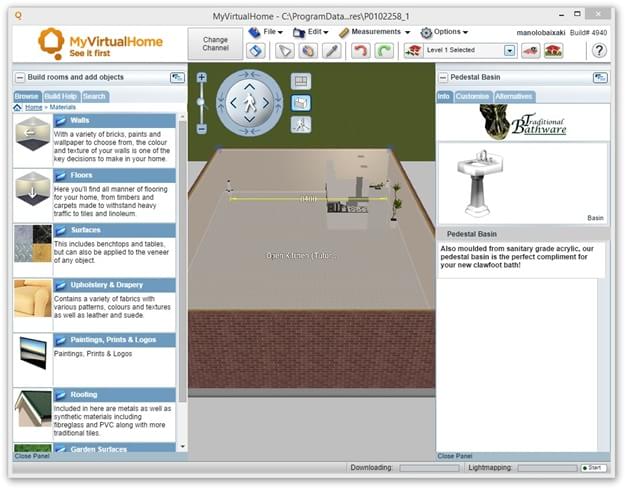Click the Surfaces texture thumbnail
The width and height of the screenshot is (625, 489).
coord(33,244)
